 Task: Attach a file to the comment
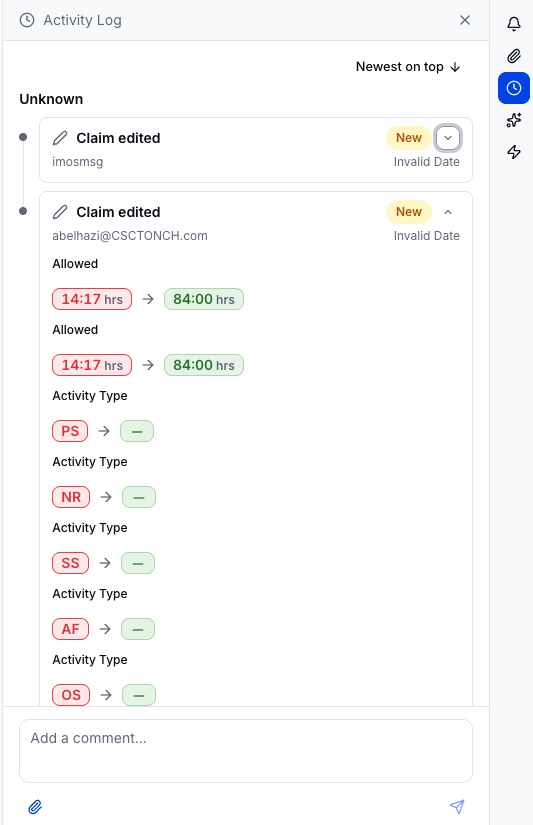click(35, 807)
